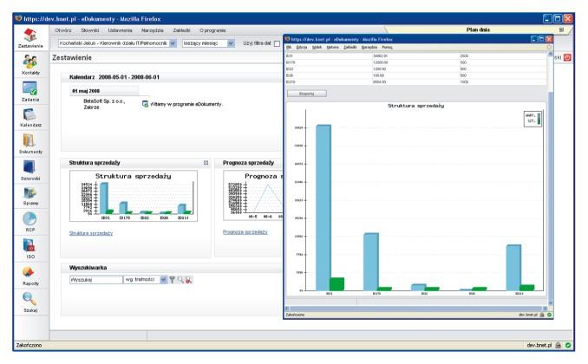
Task: Open the Raporty sidebar icon
Action: [x=29, y=272]
